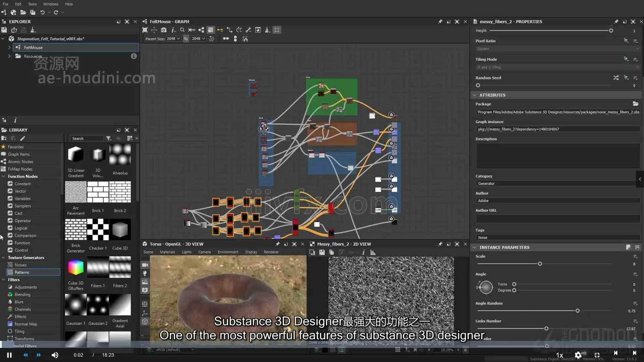644x362 pixels.
Task: Collapse the Texture Generators library category
Action: tap(4, 257)
